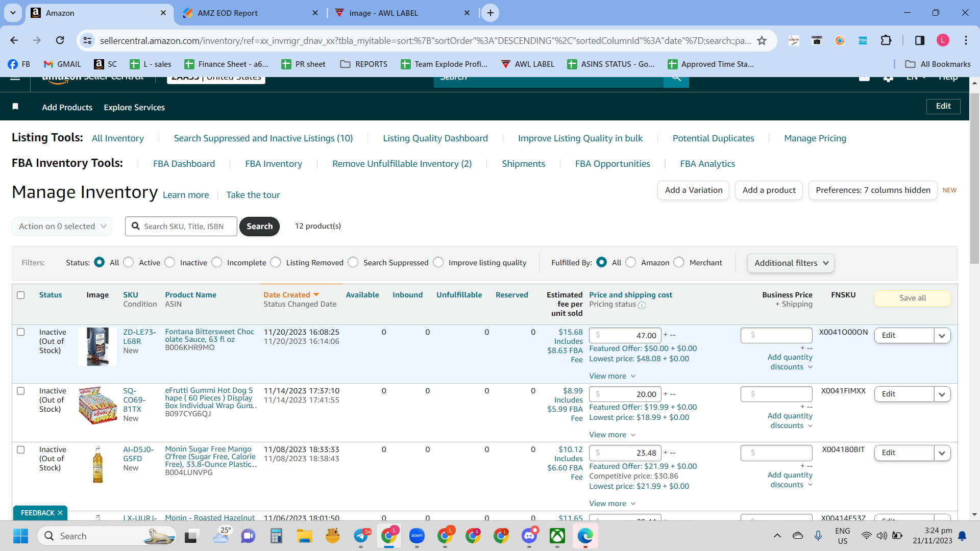Open the Take the tour link
Screen dimensions: 980x551
pos(253,195)
